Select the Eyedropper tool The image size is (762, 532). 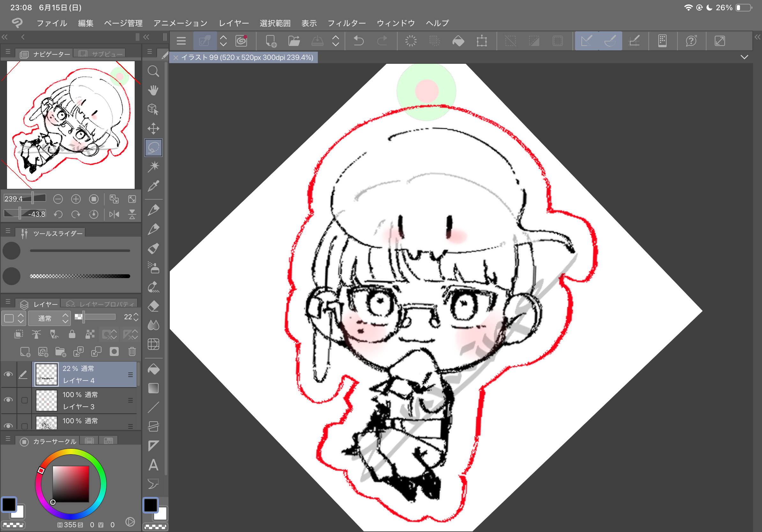pyautogui.click(x=153, y=186)
